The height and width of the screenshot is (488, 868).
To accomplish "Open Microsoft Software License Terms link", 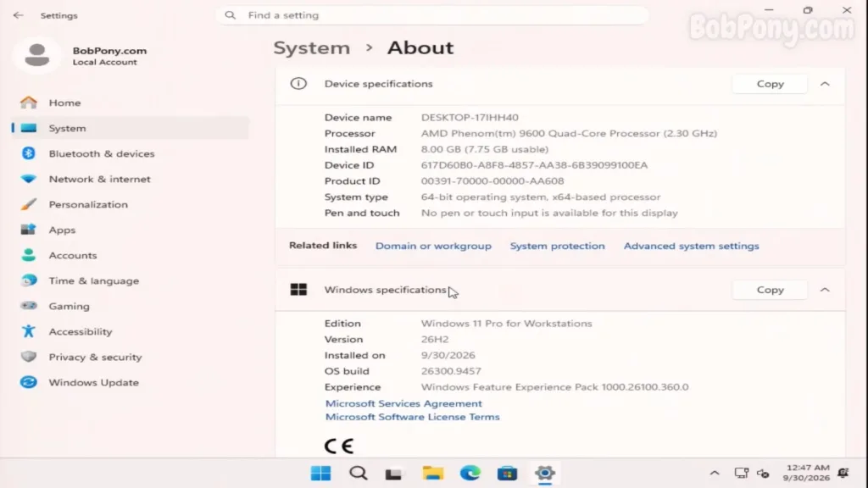I will coord(413,417).
